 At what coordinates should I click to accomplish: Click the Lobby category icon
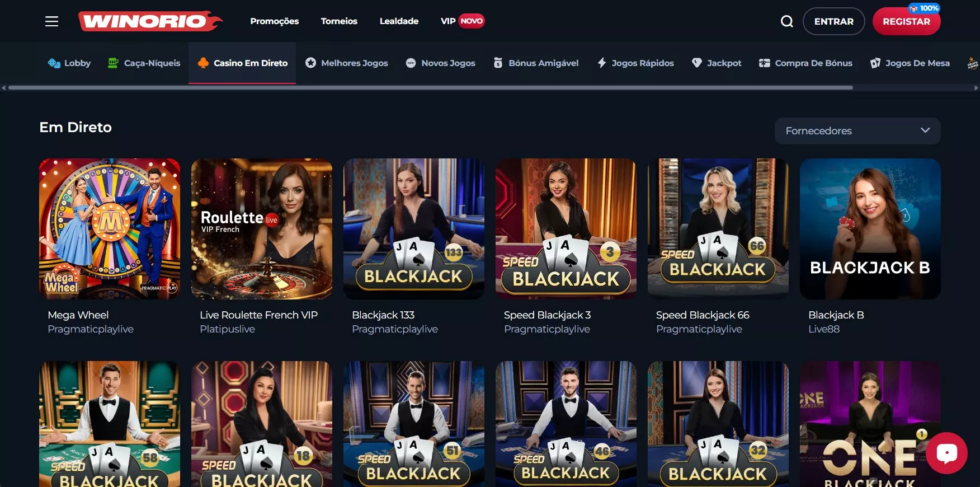tap(54, 63)
